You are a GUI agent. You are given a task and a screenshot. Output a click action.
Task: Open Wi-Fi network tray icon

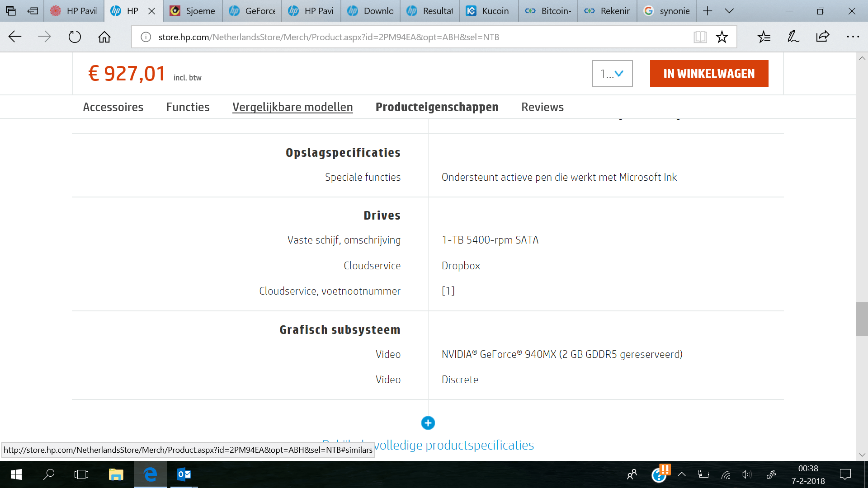pyautogui.click(x=726, y=474)
